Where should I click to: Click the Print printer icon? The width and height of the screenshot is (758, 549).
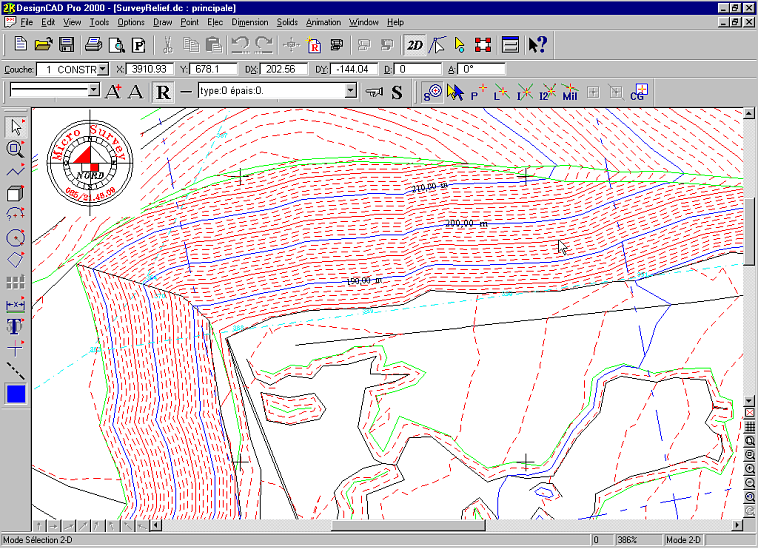click(93, 44)
